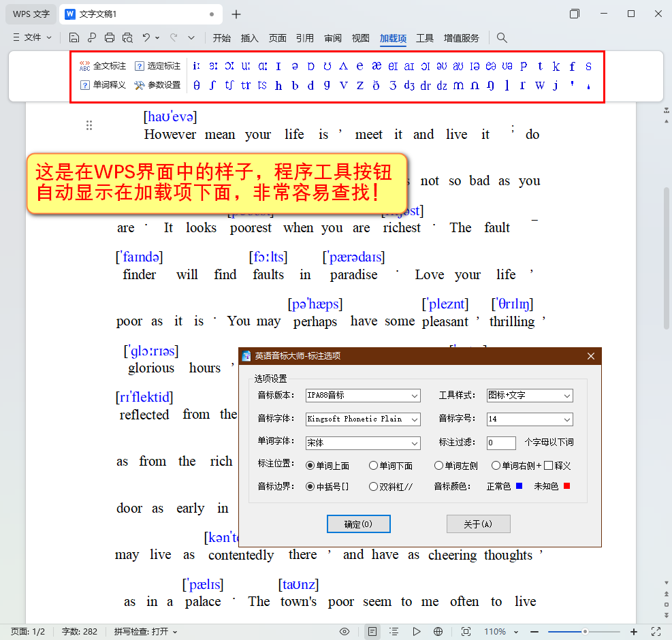The image size is (672, 640).
Task: Click 单词释义 word definition tool
Action: [103, 85]
